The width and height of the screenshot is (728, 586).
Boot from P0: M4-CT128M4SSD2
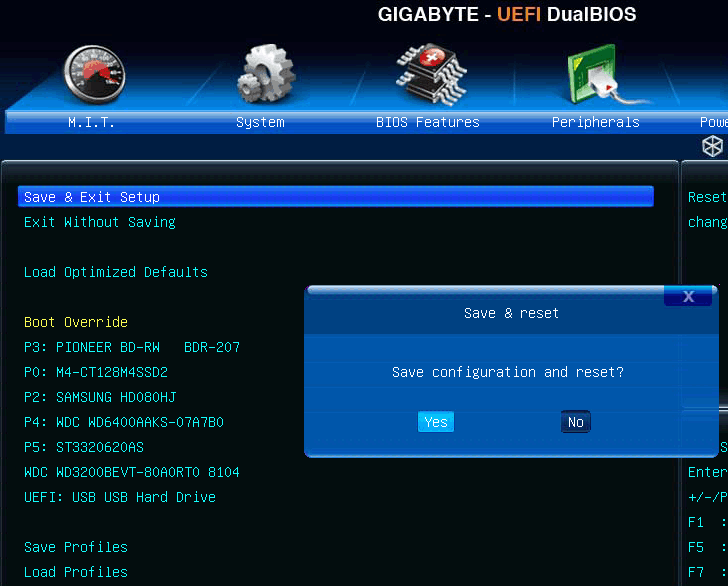tap(96, 372)
